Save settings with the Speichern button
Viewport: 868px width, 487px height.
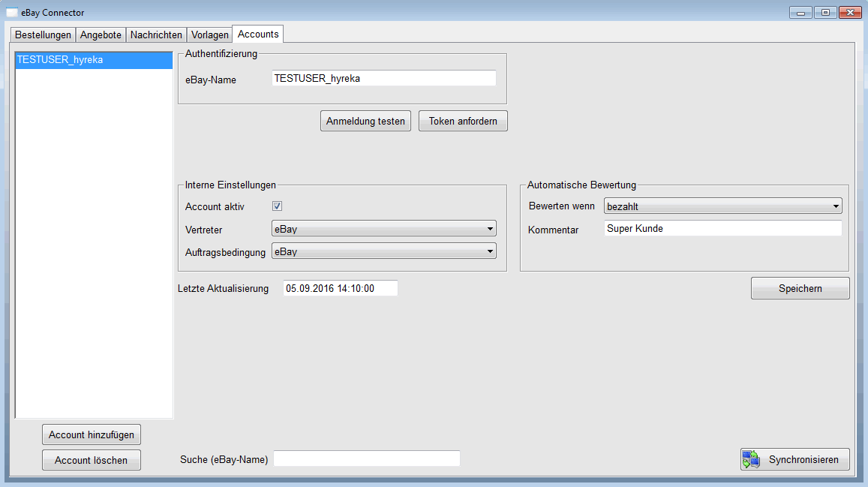click(800, 288)
